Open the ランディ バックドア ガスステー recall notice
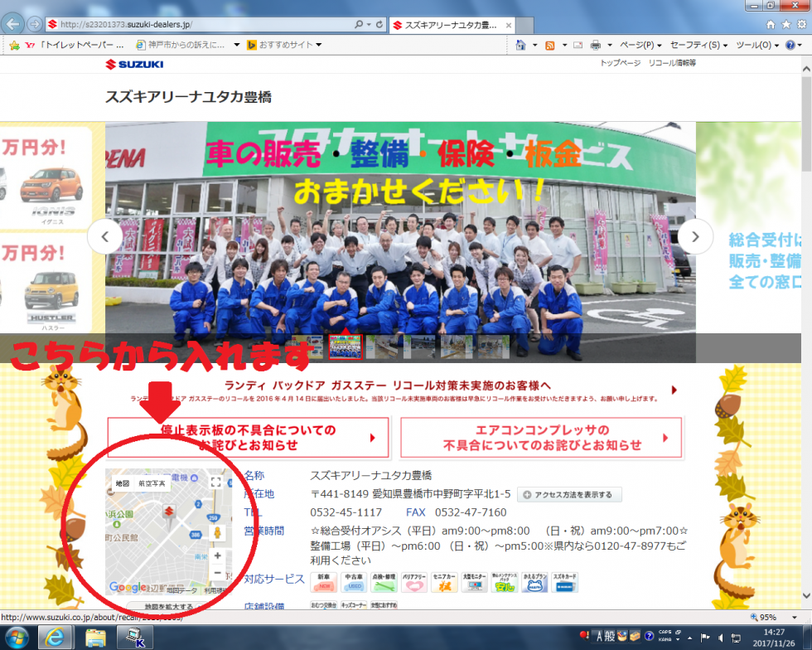Screen dimensions: 812x650 [x=394, y=390]
